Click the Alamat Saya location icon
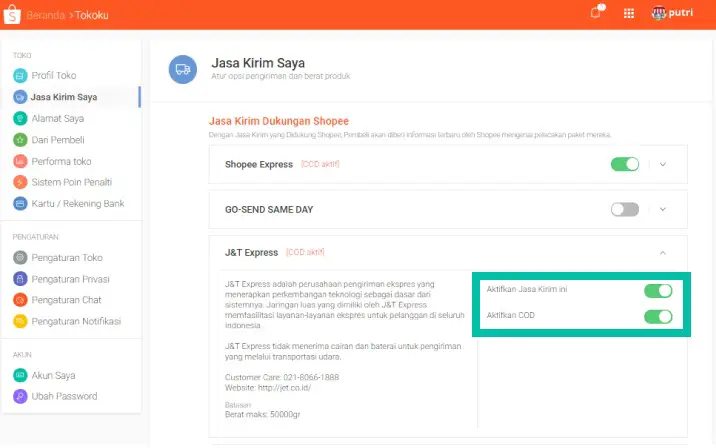 20,118
